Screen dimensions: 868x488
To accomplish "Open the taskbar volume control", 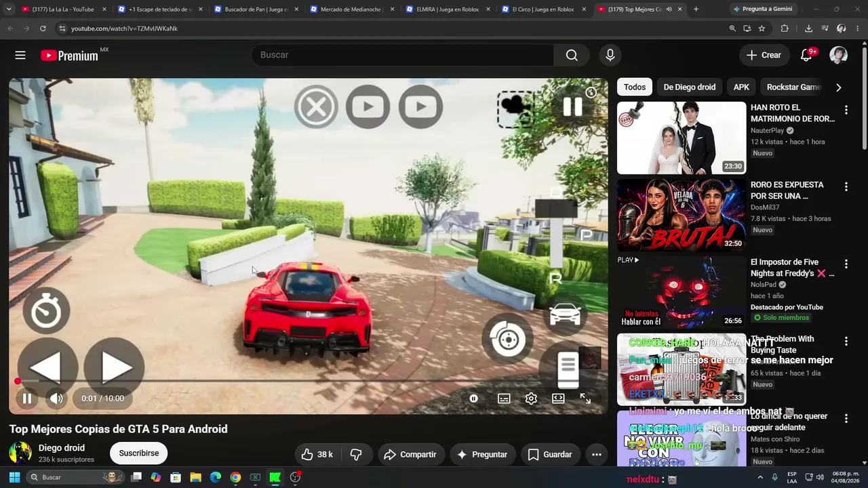I will click(821, 477).
